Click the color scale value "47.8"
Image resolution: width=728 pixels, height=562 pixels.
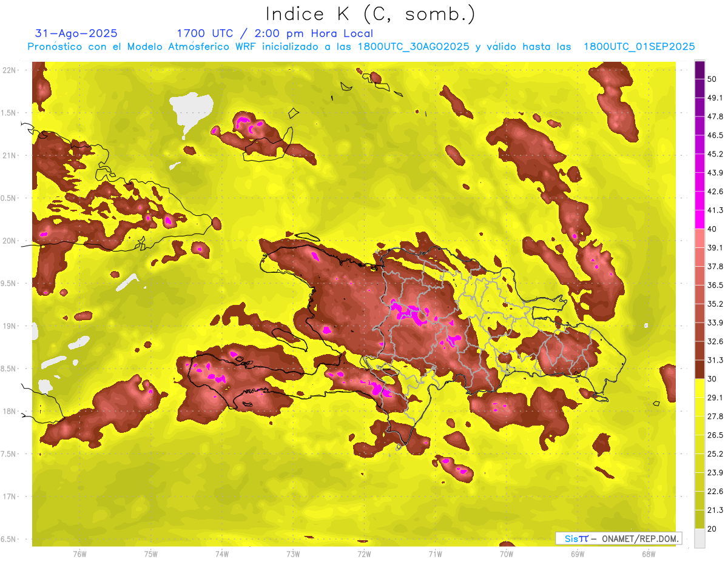[715, 116]
